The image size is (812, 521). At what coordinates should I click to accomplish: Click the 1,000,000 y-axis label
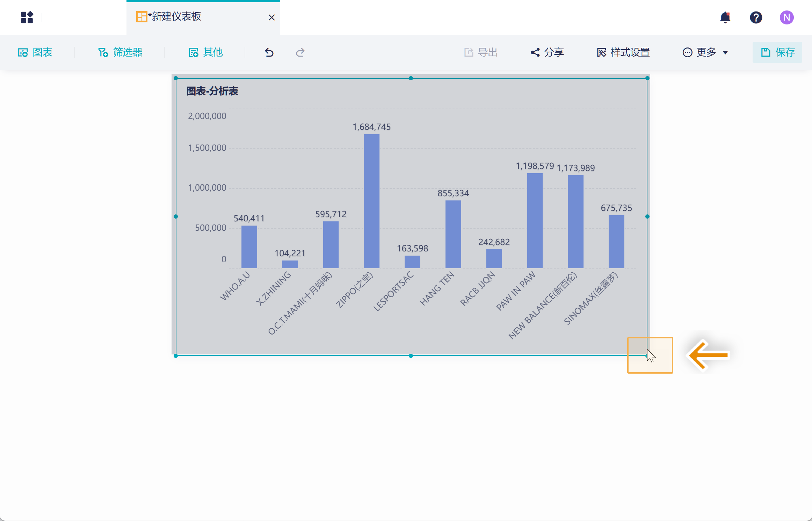207,188
